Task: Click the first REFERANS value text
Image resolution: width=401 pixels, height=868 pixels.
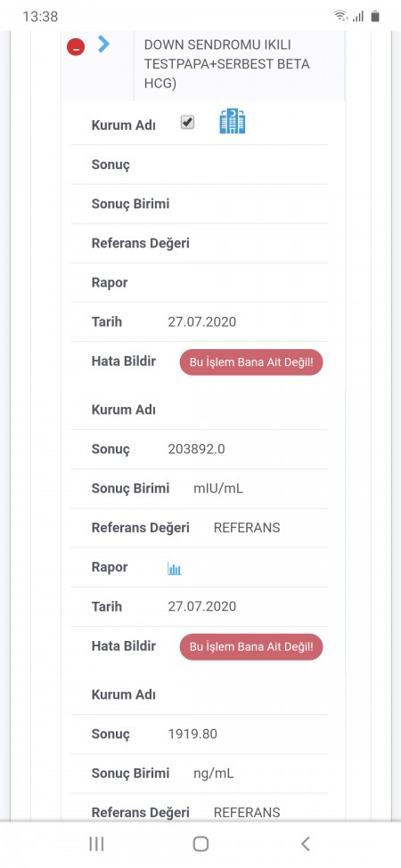Action: (247, 528)
